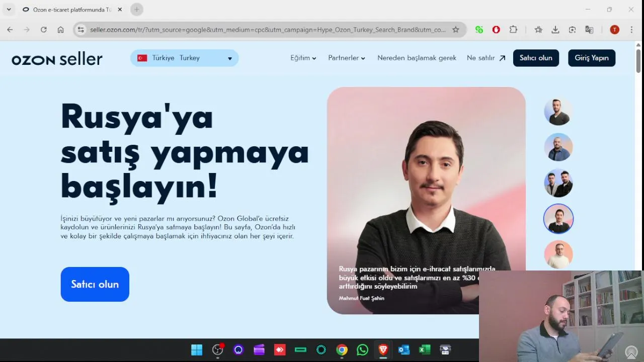The image size is (644, 362).
Task: Open the green currency extension icon
Action: (x=479, y=30)
